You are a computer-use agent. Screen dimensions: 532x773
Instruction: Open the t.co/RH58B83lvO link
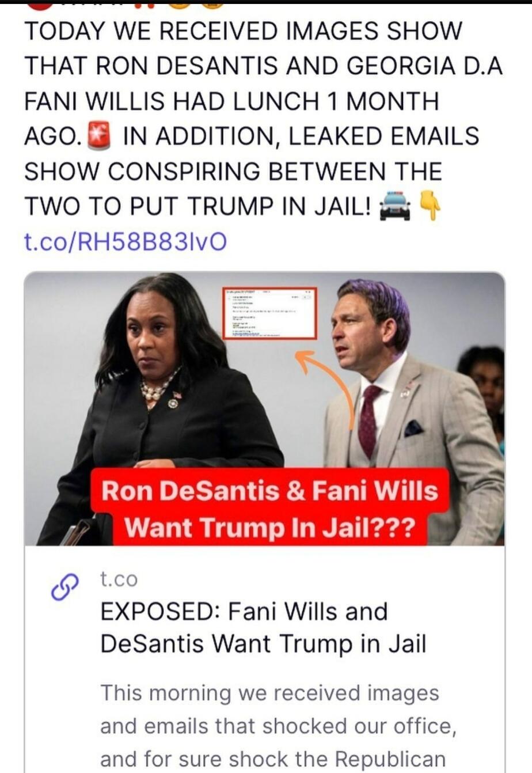(125, 242)
